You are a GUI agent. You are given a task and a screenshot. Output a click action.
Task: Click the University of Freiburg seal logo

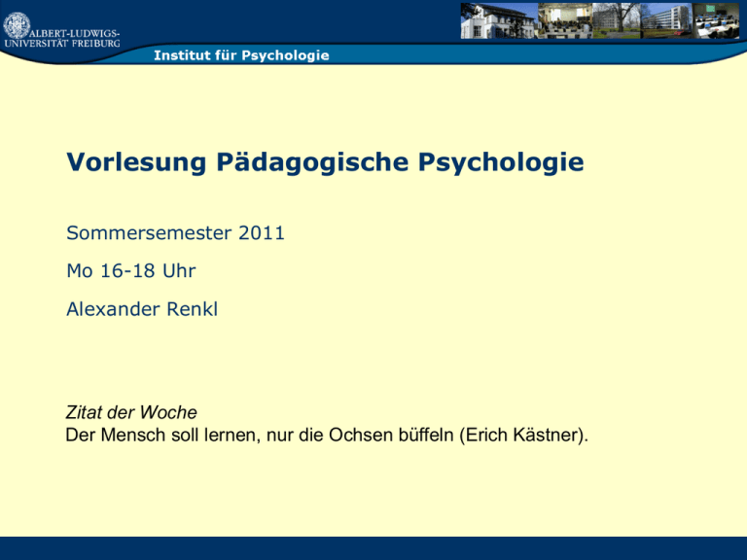(17, 23)
